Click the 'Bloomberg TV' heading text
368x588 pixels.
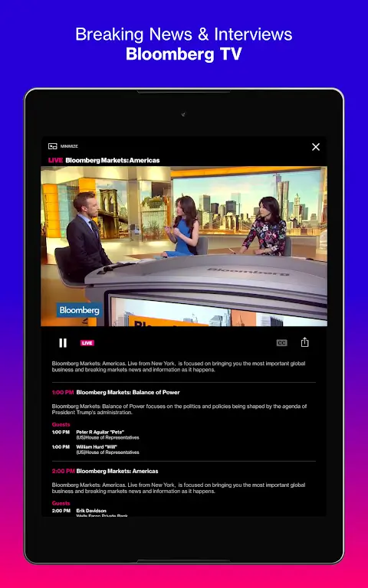(x=184, y=54)
